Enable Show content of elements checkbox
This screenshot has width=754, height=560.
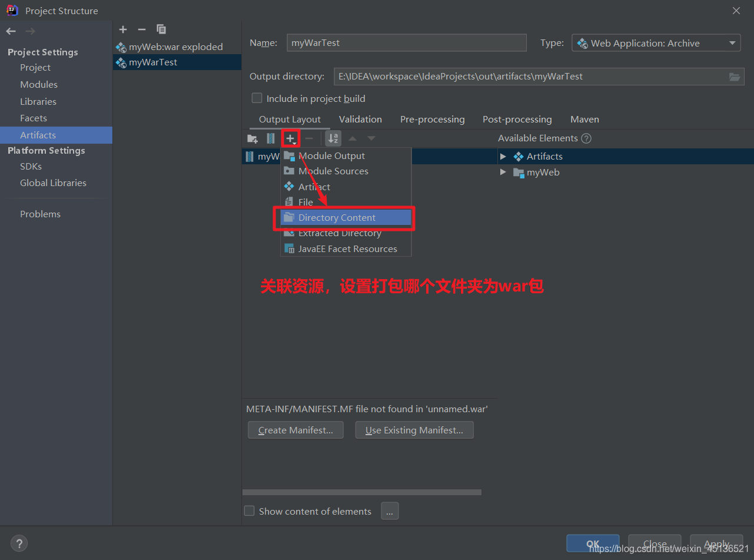pyautogui.click(x=250, y=511)
